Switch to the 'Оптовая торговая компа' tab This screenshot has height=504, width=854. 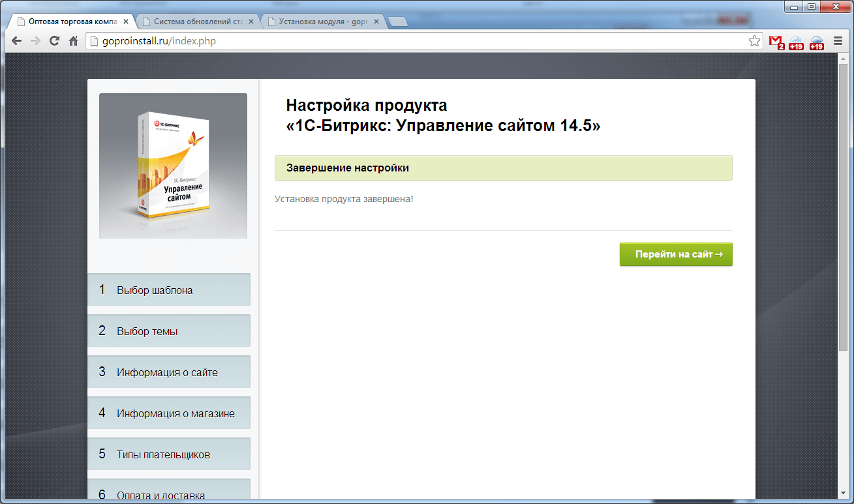[72, 22]
